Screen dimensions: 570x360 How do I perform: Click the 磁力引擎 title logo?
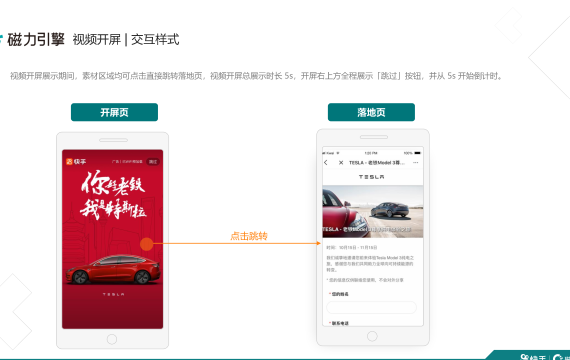[36, 39]
